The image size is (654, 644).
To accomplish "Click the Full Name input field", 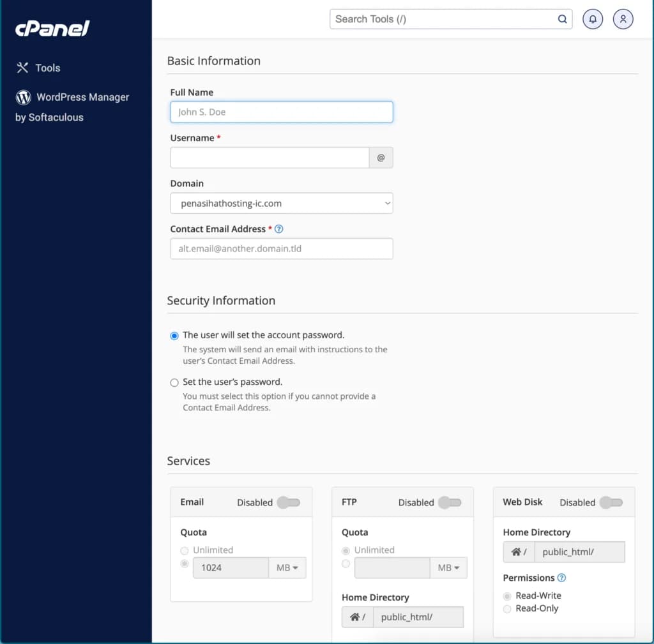I will (x=281, y=112).
